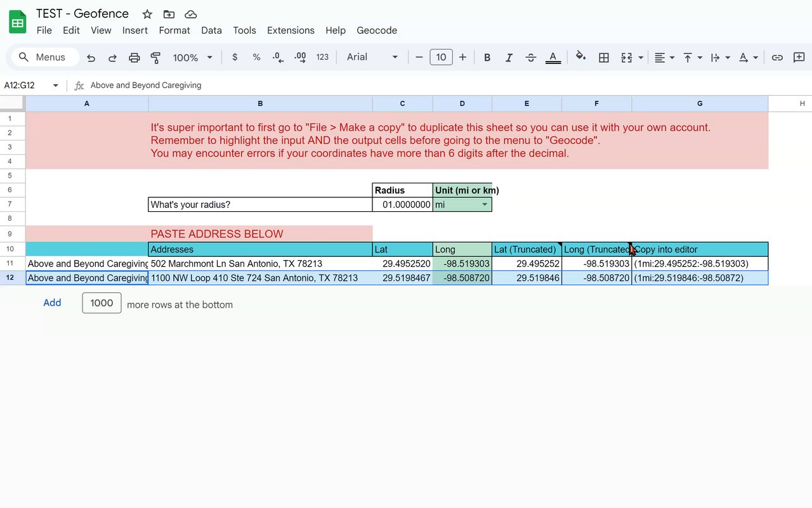Click the Undo arrow
This screenshot has width=812, height=508.
pos(91,57)
